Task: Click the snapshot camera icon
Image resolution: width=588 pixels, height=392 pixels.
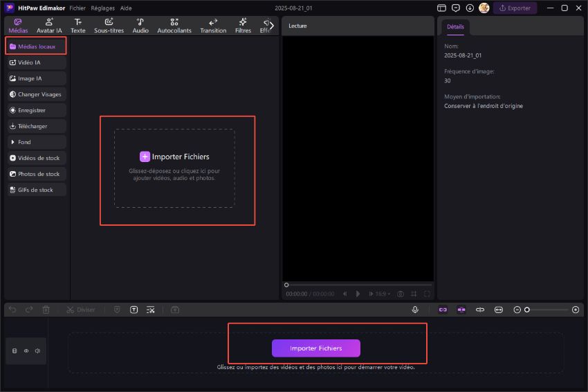Action: coord(401,294)
